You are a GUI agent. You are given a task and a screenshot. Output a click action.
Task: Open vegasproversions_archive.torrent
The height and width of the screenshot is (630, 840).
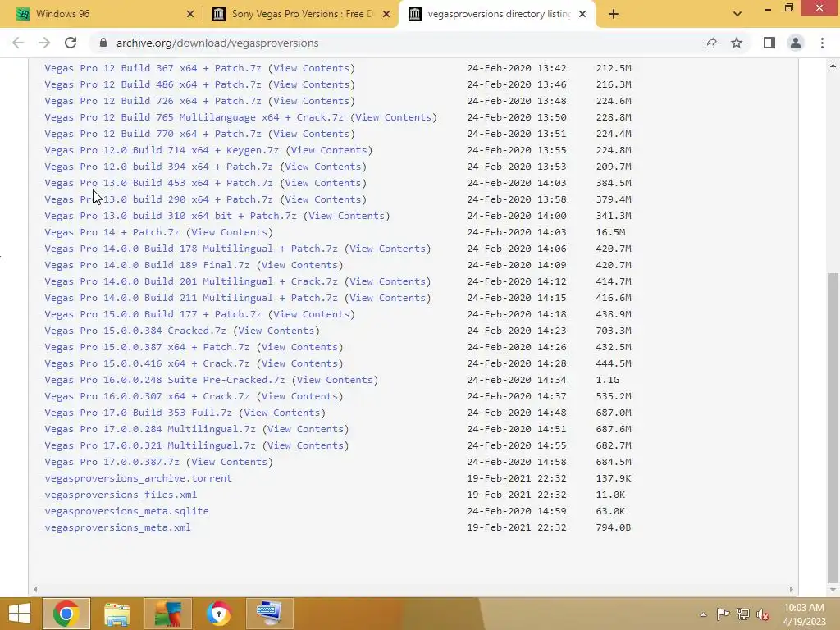pos(138,478)
